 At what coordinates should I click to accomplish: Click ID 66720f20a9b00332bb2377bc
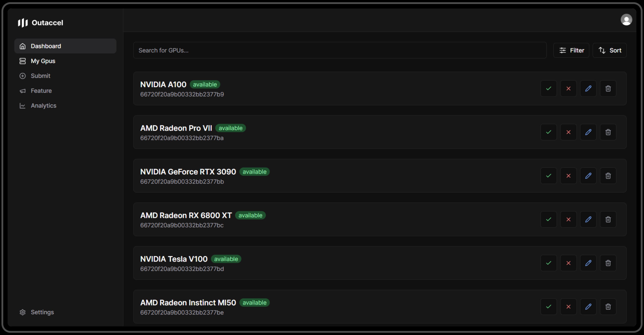(x=182, y=225)
